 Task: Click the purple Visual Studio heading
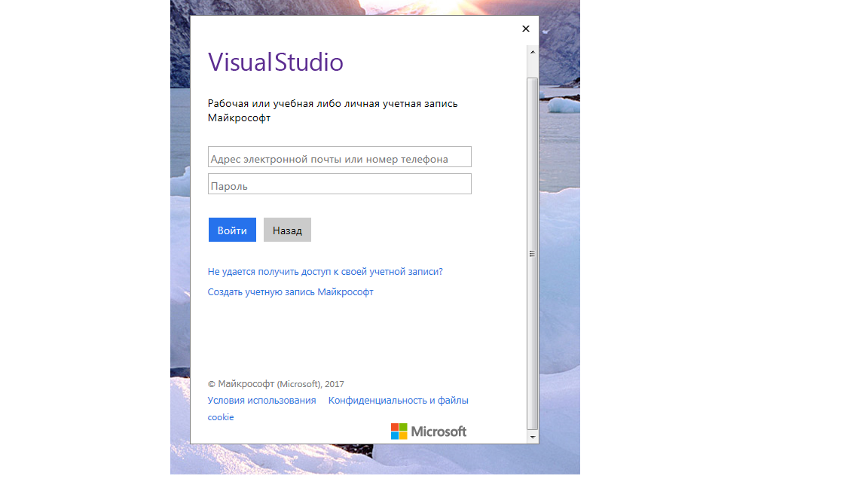[x=275, y=62]
